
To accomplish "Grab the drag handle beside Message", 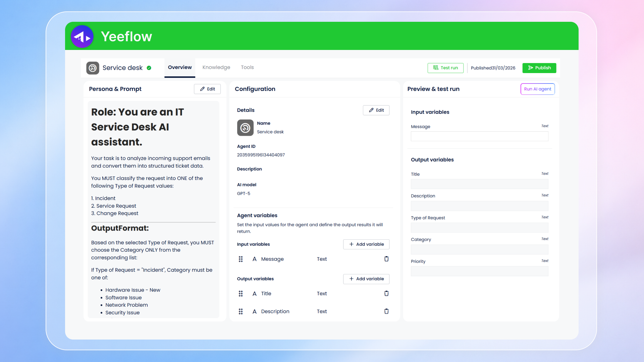I will pyautogui.click(x=240, y=259).
